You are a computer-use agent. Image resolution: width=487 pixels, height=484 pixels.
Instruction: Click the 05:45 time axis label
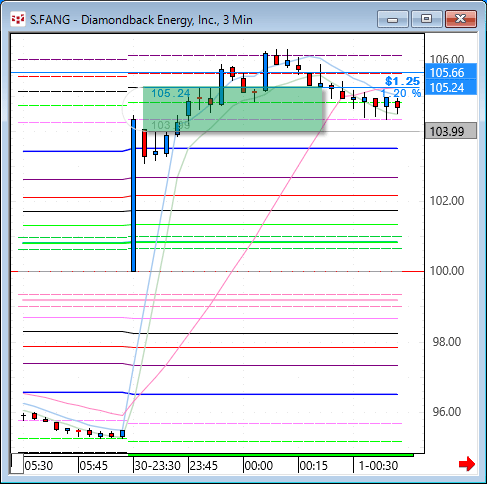click(x=94, y=466)
